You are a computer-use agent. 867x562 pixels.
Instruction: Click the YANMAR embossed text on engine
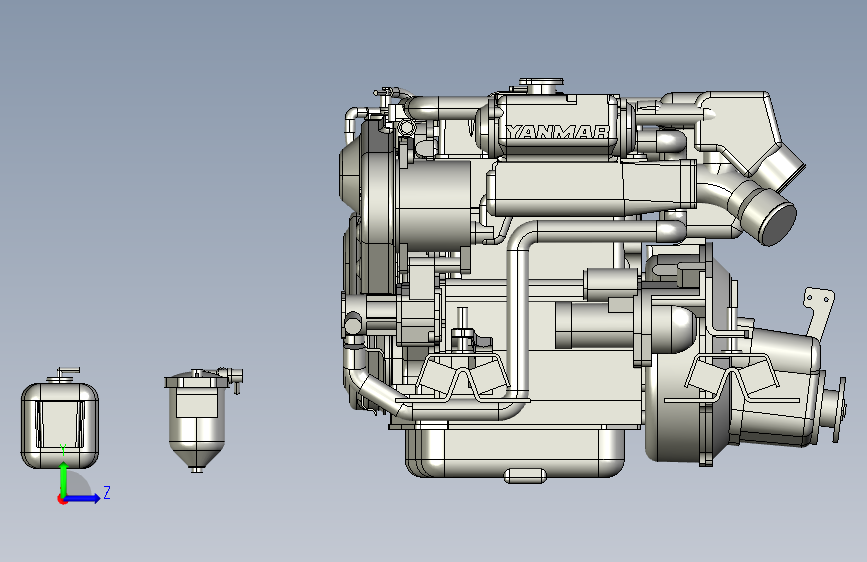(558, 132)
